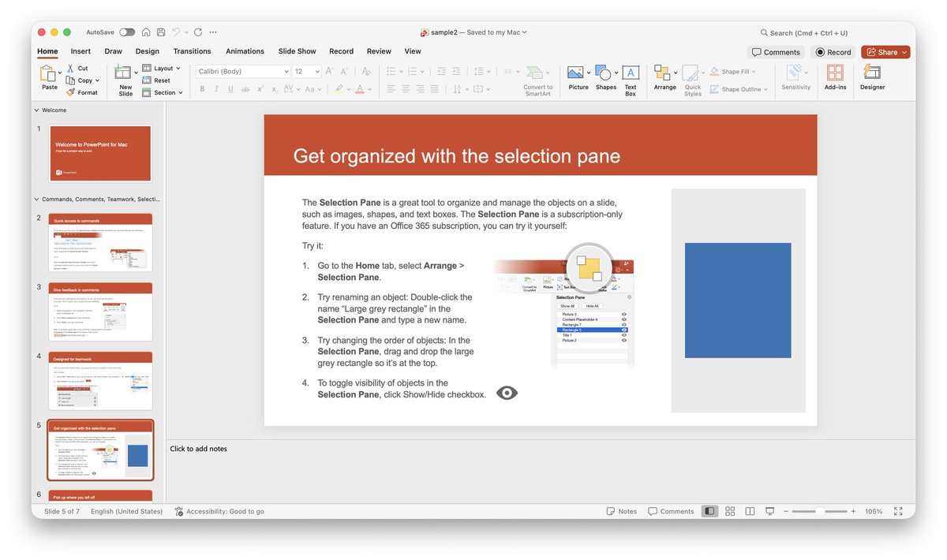Toggle Bold formatting
This screenshot has width=947, height=560.
click(202, 89)
